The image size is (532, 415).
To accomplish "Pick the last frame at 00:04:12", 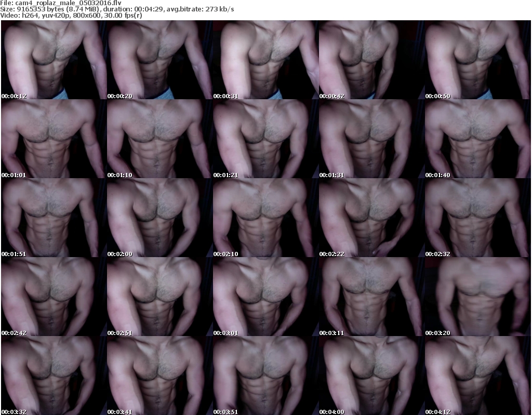I will [478, 376].
